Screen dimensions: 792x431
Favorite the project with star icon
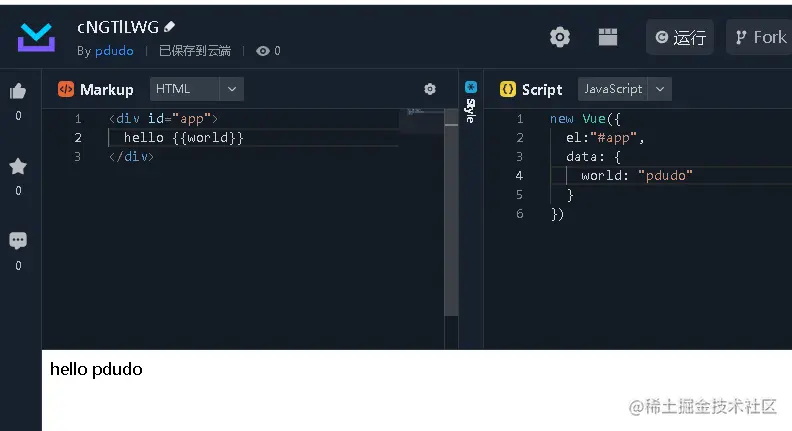tap(18, 166)
